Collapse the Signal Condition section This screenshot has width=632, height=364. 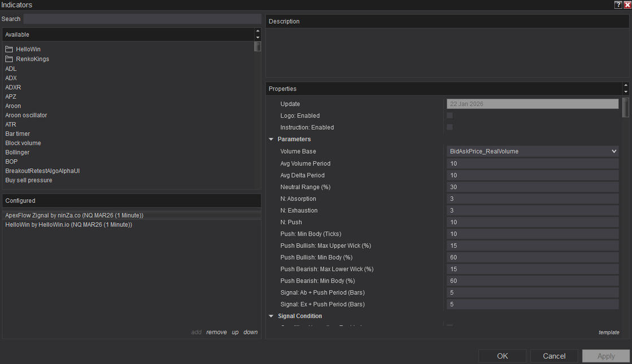tap(272, 317)
